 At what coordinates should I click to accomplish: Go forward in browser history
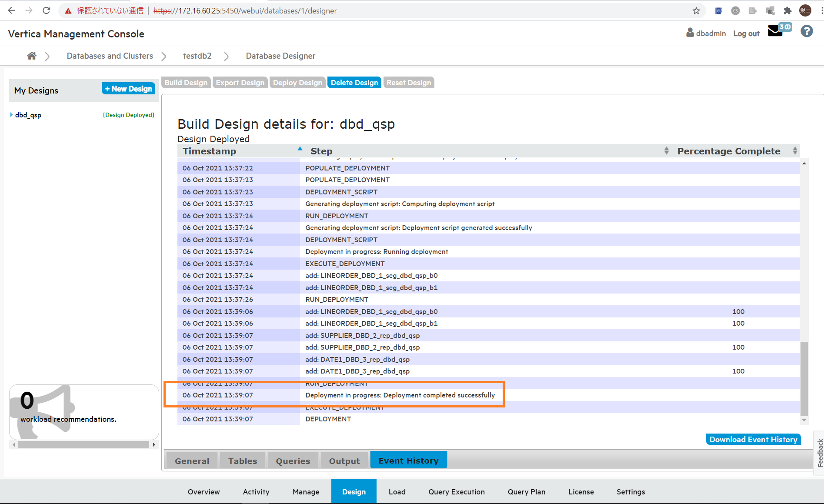click(29, 10)
